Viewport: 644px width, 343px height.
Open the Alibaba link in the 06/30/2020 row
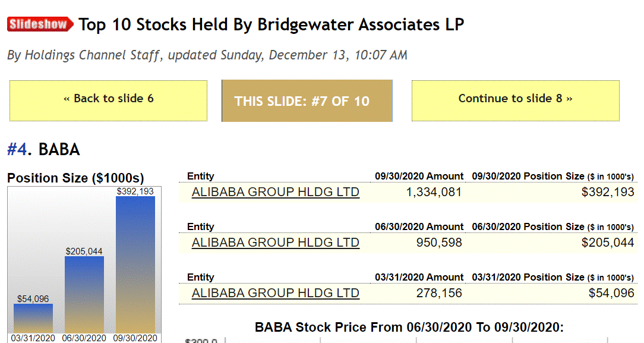coord(275,243)
